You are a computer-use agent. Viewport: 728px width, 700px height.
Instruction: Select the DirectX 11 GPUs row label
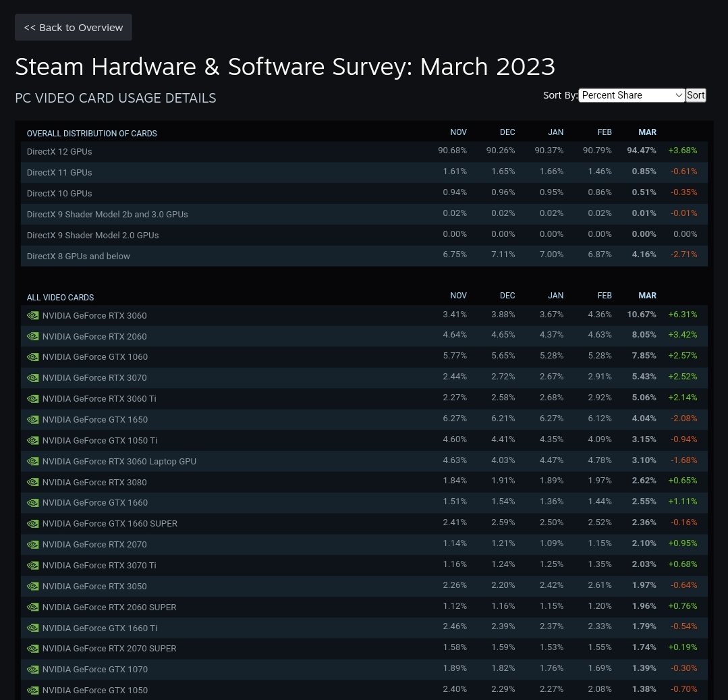pos(59,172)
